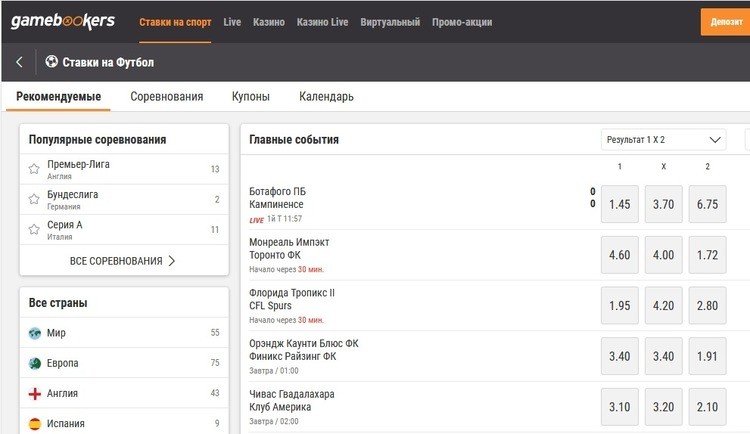Select the Бундеслига competition

click(x=124, y=199)
